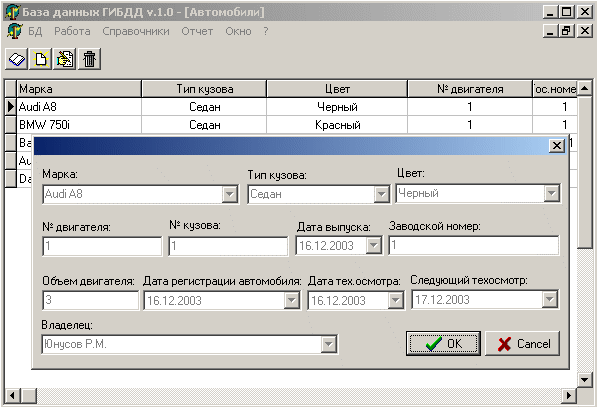
Task: Click the open book toolbar icon
Action: (x=16, y=59)
